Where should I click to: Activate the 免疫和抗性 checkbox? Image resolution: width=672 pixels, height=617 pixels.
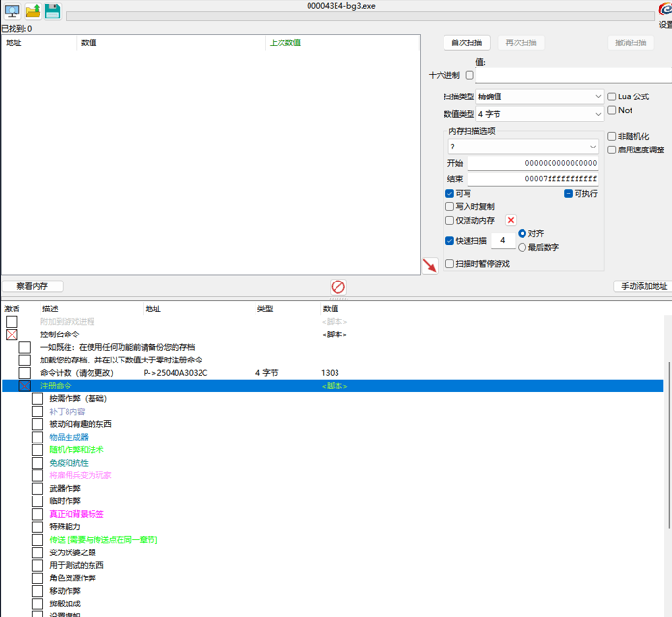(38, 463)
